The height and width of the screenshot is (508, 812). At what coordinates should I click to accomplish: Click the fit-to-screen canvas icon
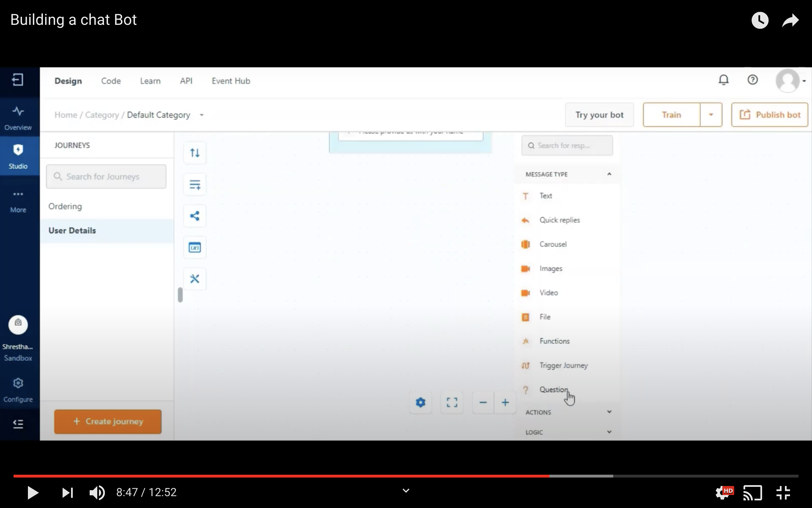452,402
